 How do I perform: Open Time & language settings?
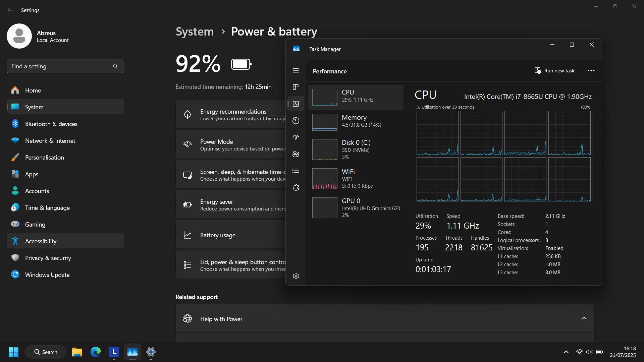[65, 207]
